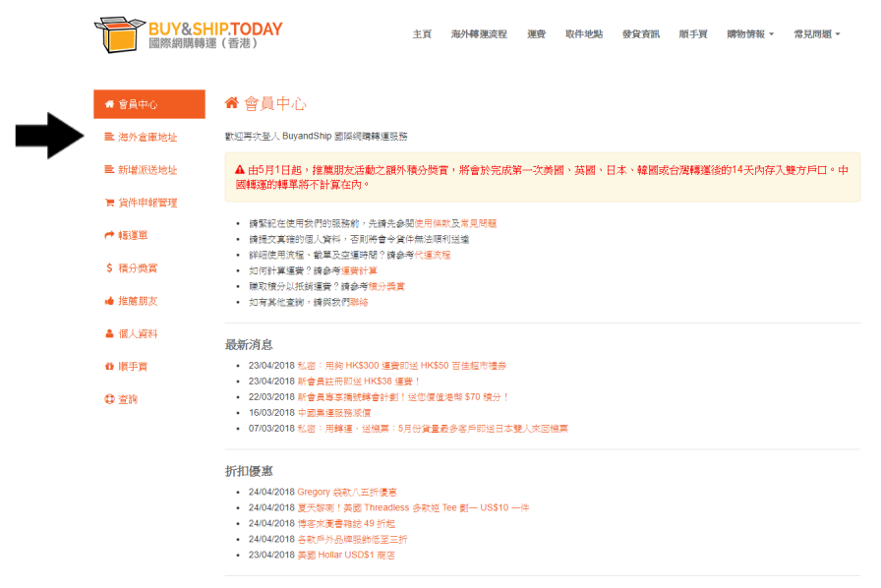
Task: Click the cart icon beside 貨件申報管理
Action: (109, 203)
